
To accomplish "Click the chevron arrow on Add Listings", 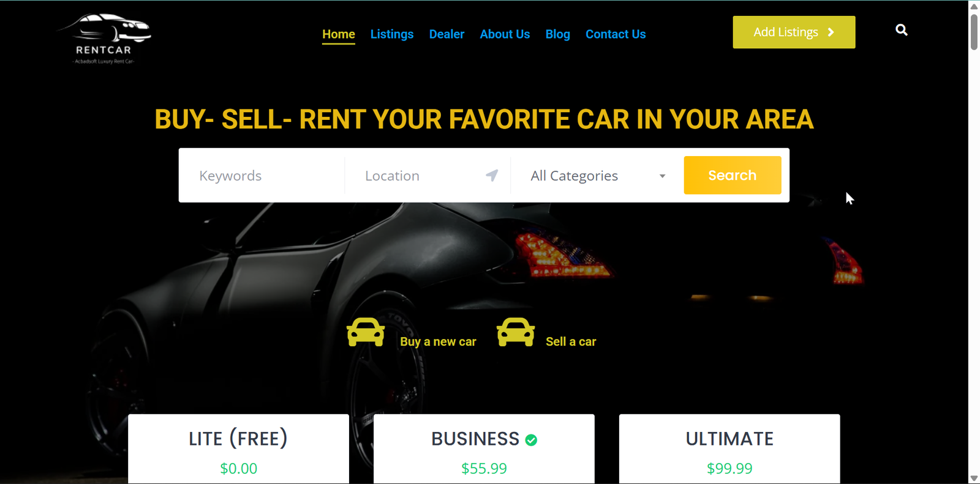I will coord(831,32).
